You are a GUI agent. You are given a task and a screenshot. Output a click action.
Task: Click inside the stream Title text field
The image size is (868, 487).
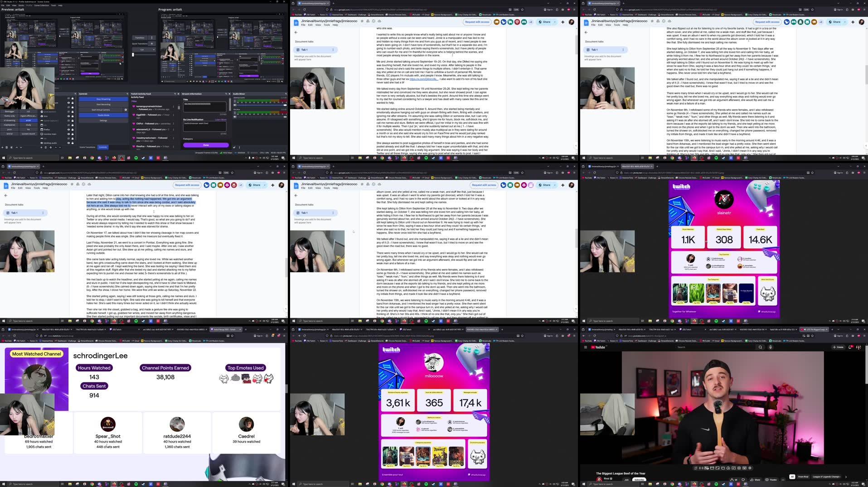(x=205, y=108)
